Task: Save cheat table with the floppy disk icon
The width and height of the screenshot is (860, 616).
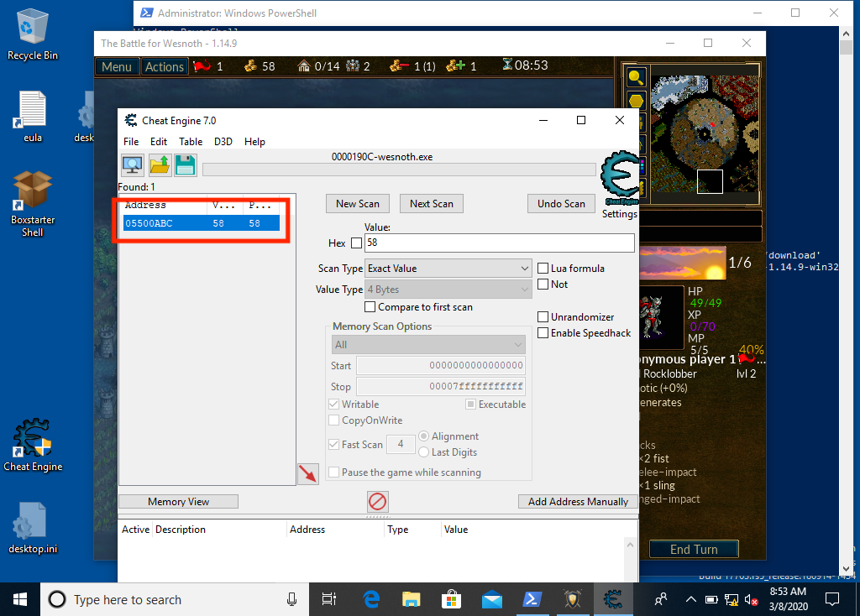Action: (x=186, y=164)
